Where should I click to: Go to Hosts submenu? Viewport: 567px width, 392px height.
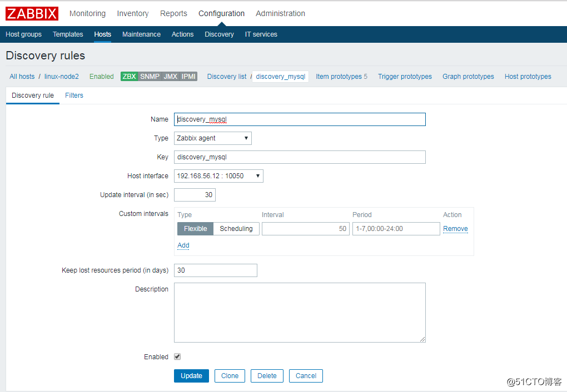pyautogui.click(x=103, y=34)
